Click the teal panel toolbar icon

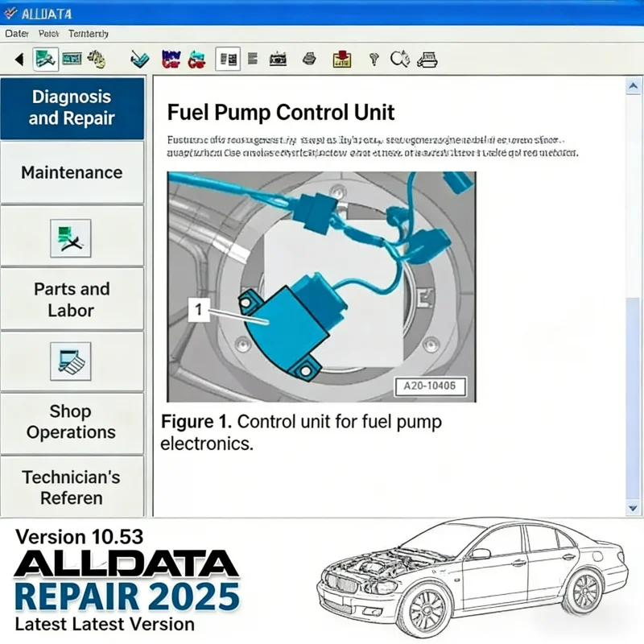pos(72,59)
